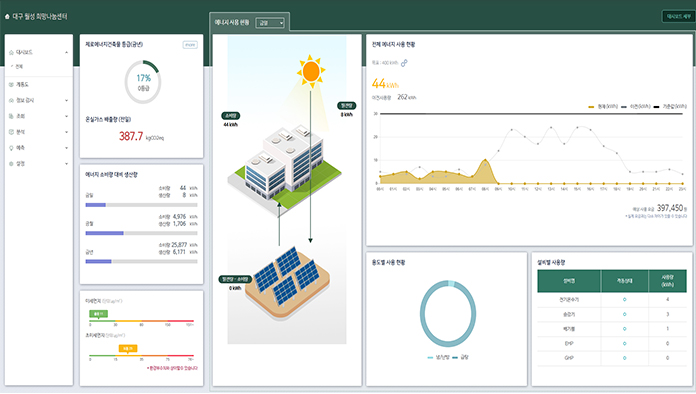Click the 17% circular grade gauge
696x394 pixels.
142,82
